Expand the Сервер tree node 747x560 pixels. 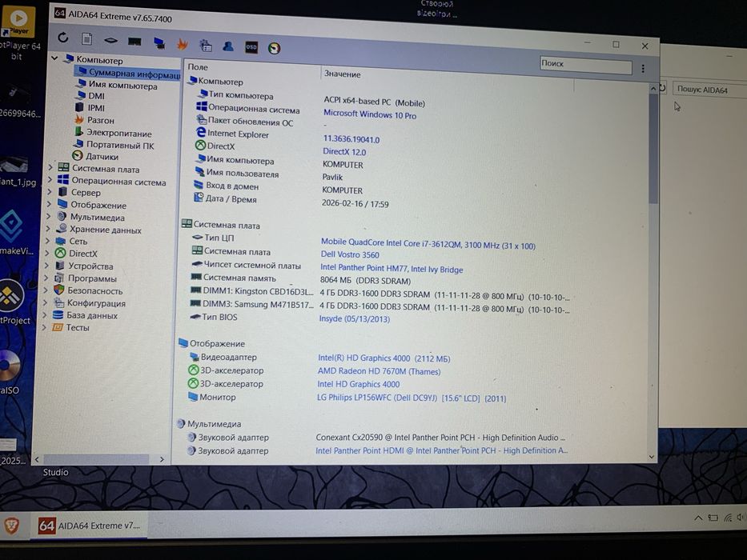click(49, 191)
